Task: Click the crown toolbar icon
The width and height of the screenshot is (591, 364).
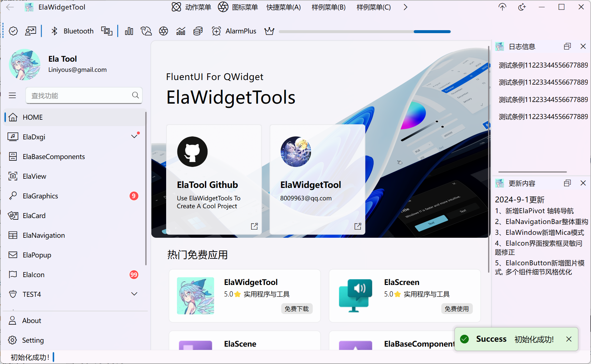Action: [269, 31]
